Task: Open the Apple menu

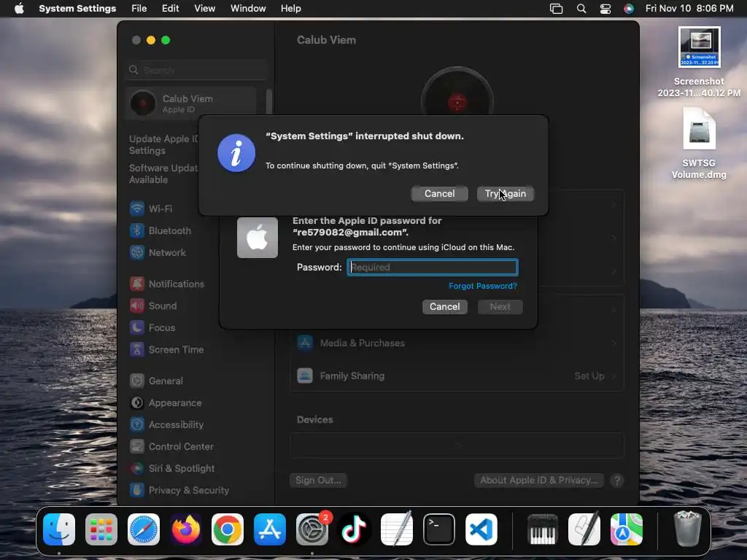Action: pyautogui.click(x=19, y=9)
